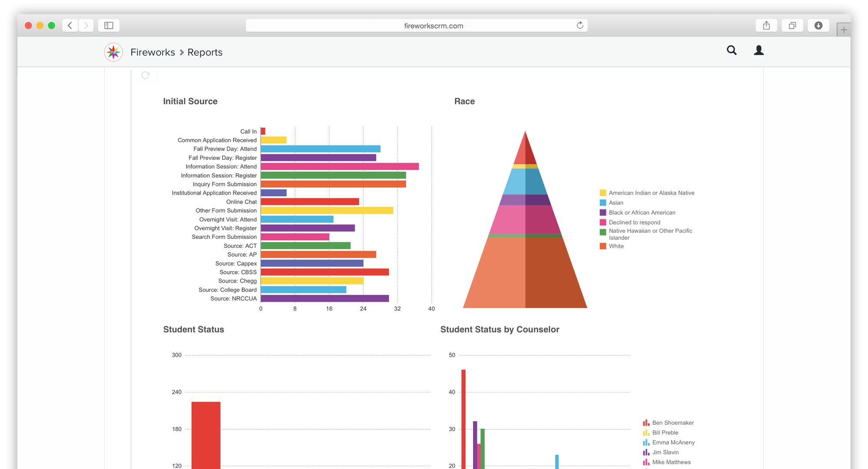Toggle Ben Shoemaker counselor legend entry
The height and width of the screenshot is (469, 868).
pyautogui.click(x=672, y=423)
